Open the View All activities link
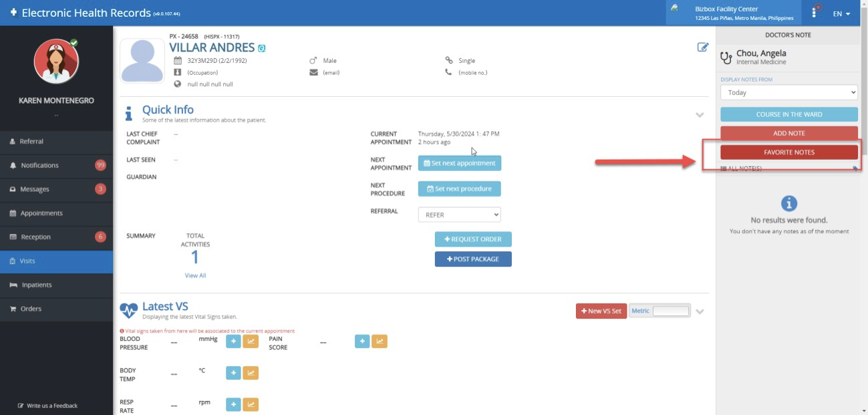This screenshot has width=868, height=415. tap(195, 275)
